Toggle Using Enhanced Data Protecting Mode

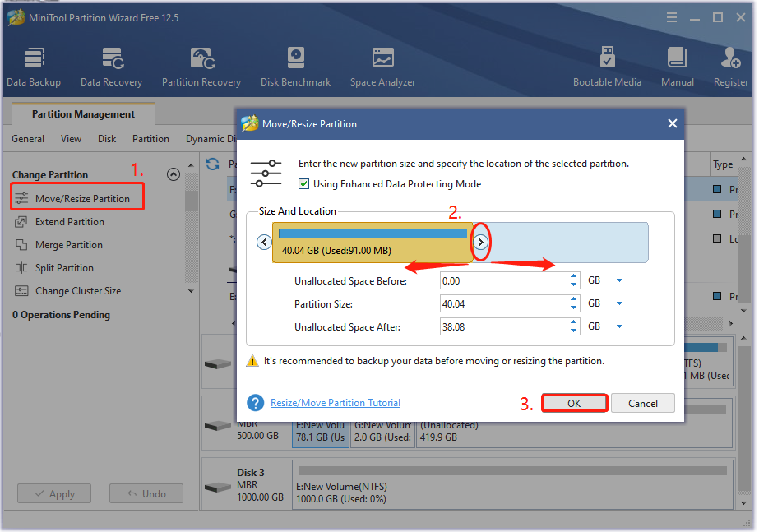tap(303, 184)
